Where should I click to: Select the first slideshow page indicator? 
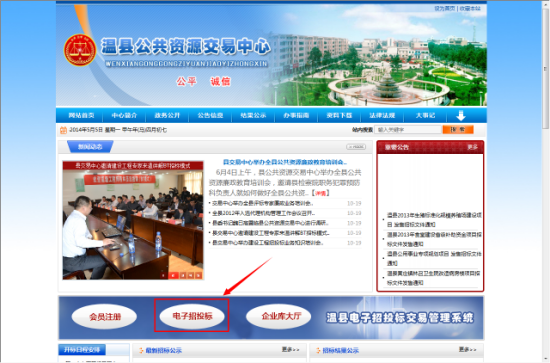(x=163, y=275)
